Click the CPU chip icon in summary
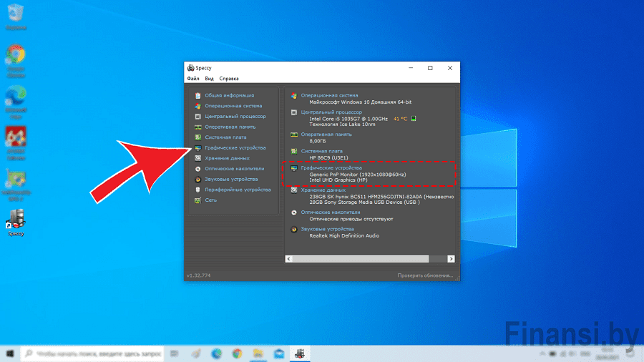The image size is (644, 362). 294,112
